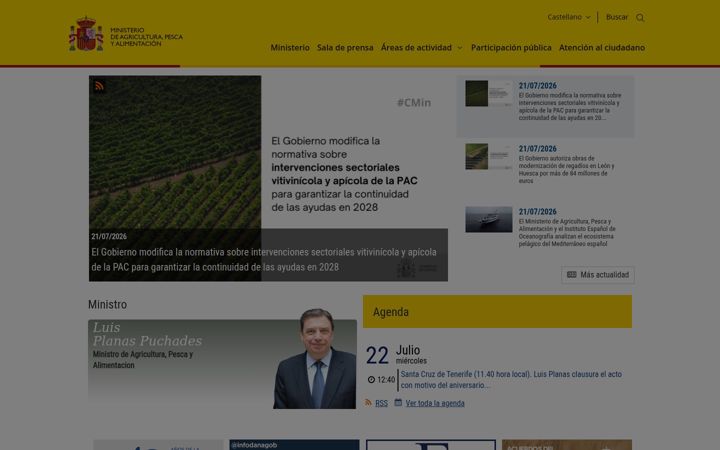Click the #CMin hashtag text
This screenshot has height=450, width=720.
(x=414, y=102)
